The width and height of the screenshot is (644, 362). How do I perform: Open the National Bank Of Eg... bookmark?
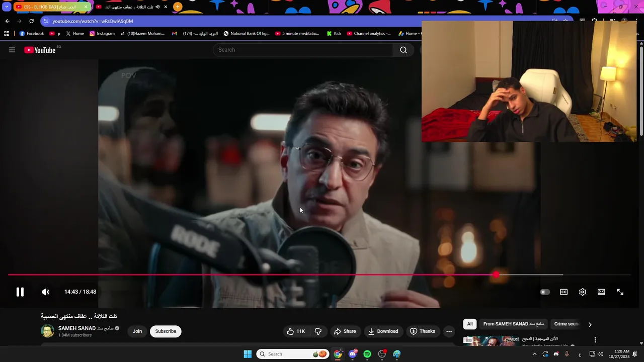point(246,34)
